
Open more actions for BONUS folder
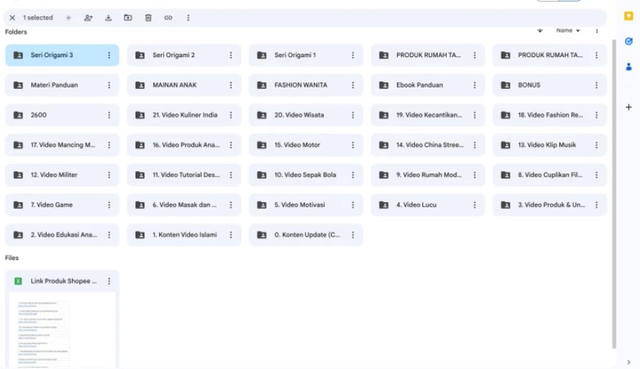tap(597, 85)
